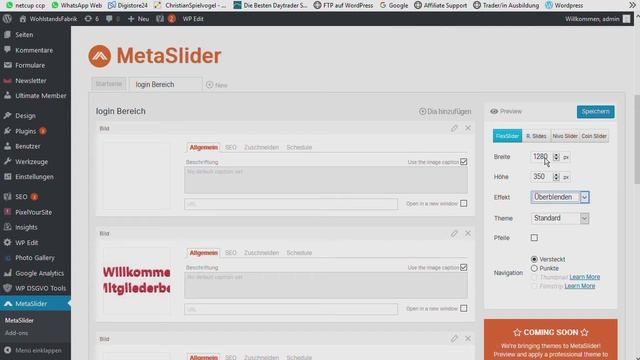This screenshot has height=360, width=640.
Task: Select the Nivo Slider type
Action: point(565,136)
